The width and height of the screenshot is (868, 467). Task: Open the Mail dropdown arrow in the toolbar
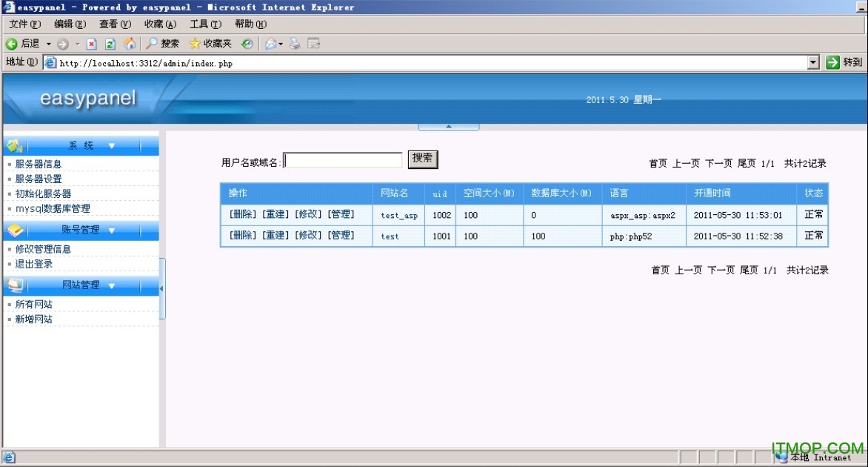281,44
